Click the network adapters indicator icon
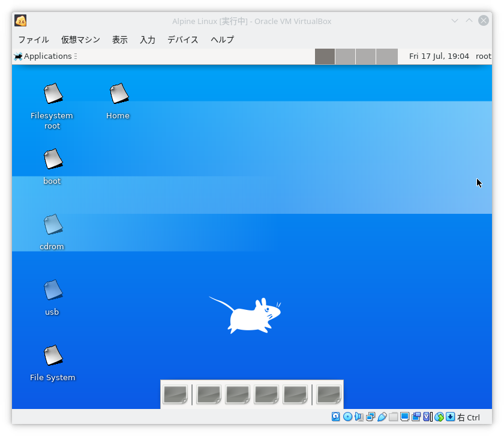Screen dimensions: 504x436 click(x=370, y=417)
